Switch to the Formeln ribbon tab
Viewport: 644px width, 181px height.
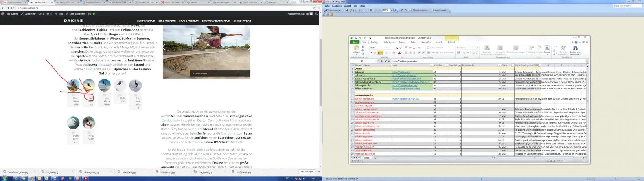pos(403,42)
